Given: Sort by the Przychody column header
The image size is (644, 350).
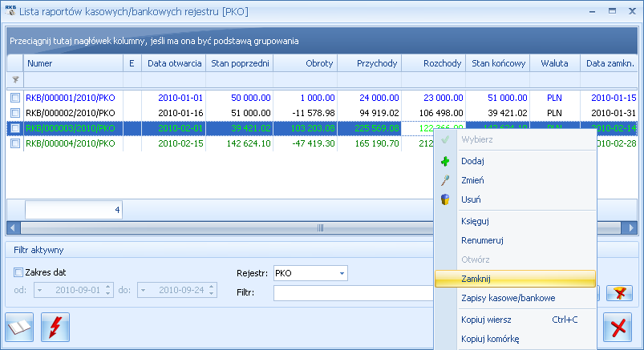Looking at the screenshot, I should 369,63.
